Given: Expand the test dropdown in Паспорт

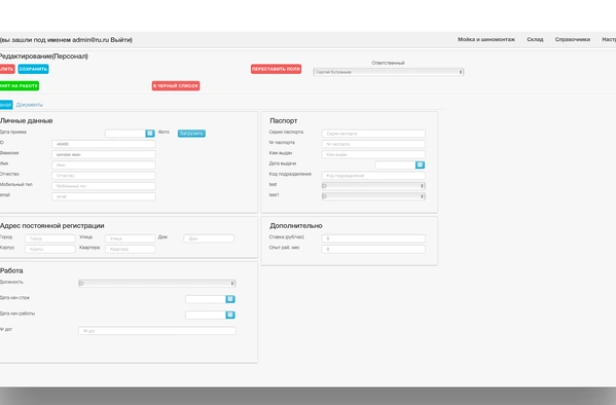Looking at the screenshot, I should [x=373, y=186].
